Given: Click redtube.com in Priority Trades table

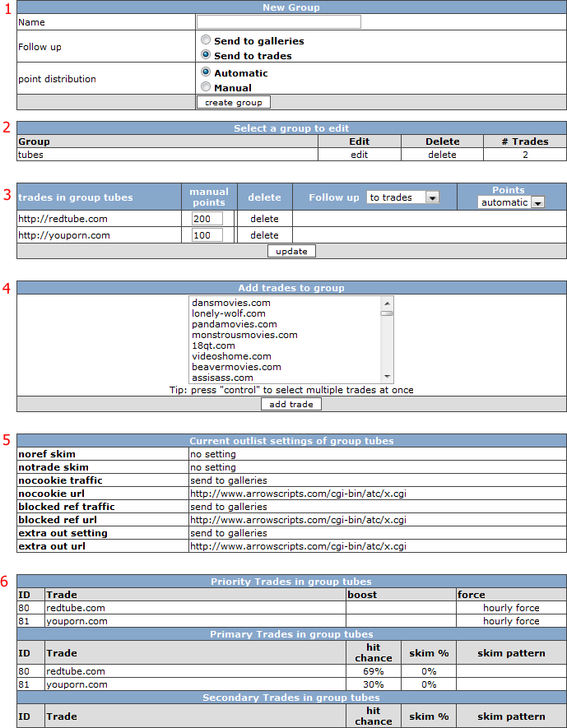Looking at the screenshot, I should (75, 608).
